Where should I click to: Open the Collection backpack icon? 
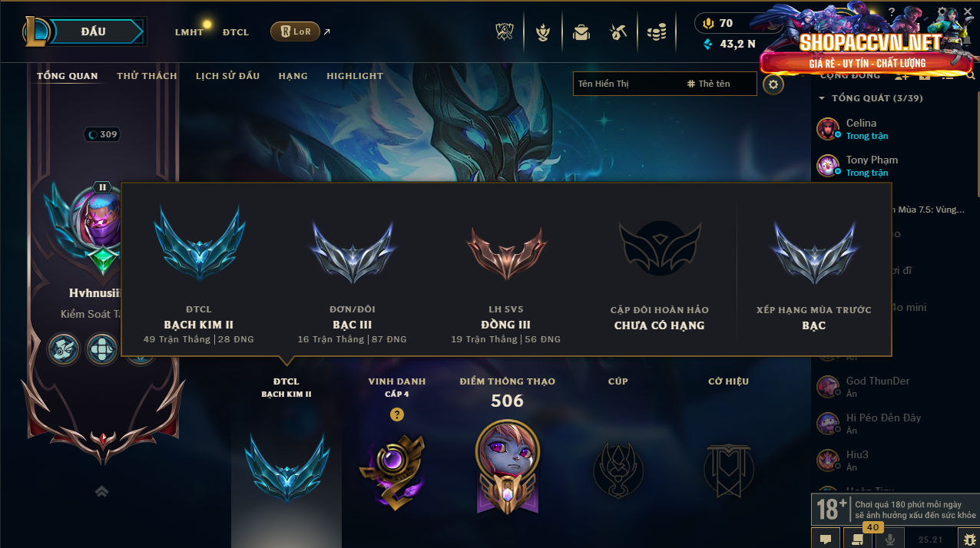click(x=581, y=32)
